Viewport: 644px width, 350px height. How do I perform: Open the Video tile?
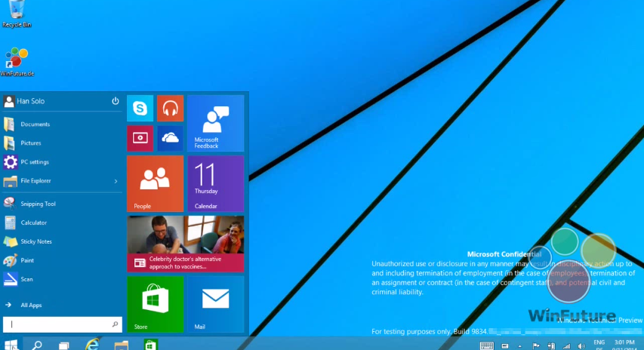pos(140,138)
